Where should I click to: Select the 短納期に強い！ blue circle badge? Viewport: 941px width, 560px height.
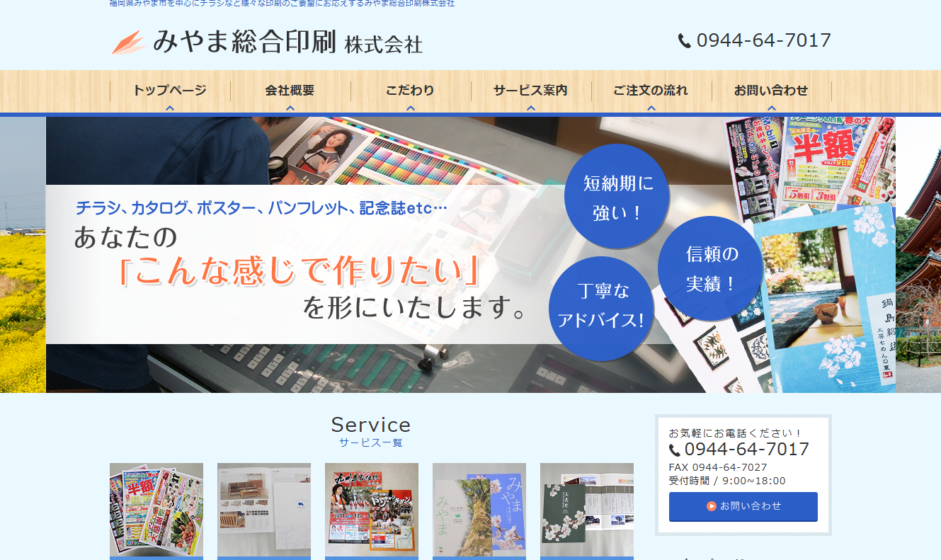pyautogui.click(x=617, y=196)
